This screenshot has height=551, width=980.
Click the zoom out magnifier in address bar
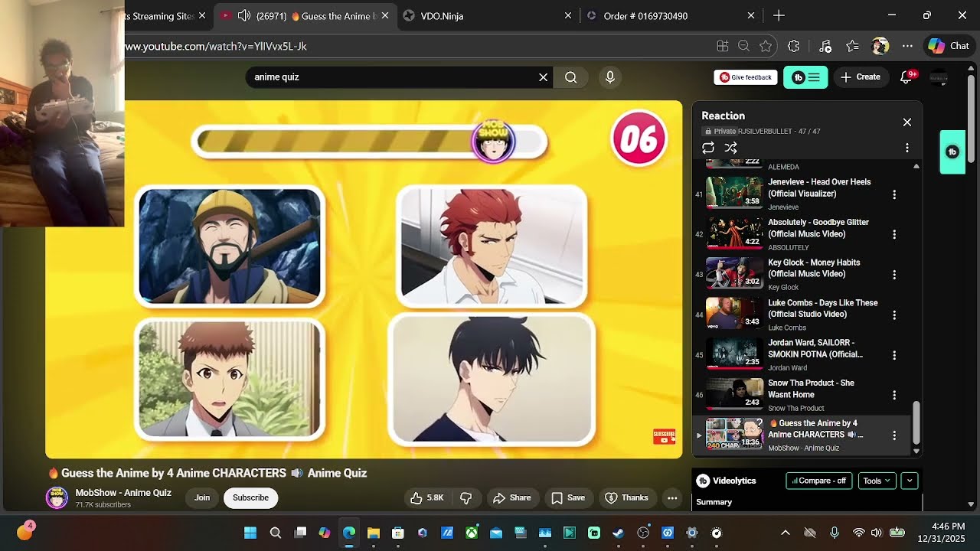click(x=743, y=46)
